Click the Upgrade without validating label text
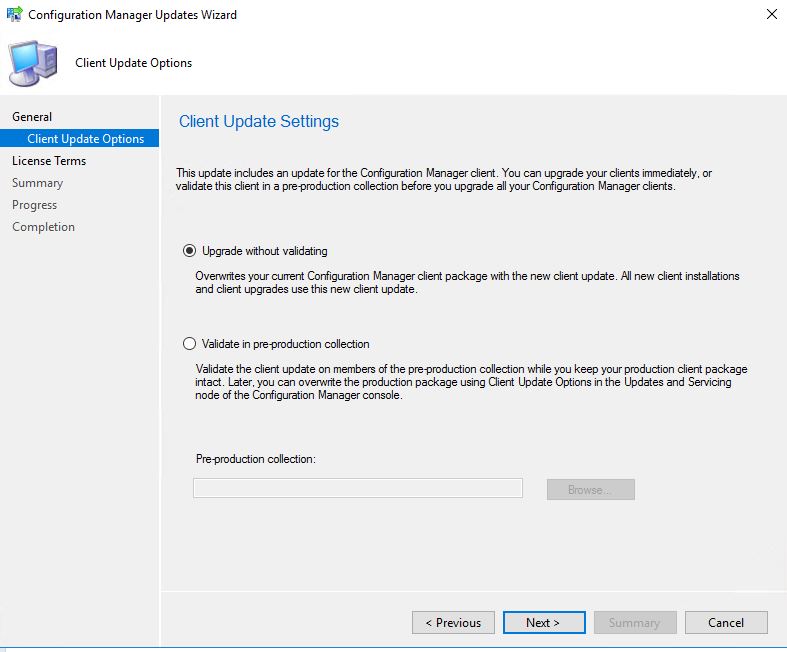The image size is (787, 652). pyautogui.click(x=265, y=251)
